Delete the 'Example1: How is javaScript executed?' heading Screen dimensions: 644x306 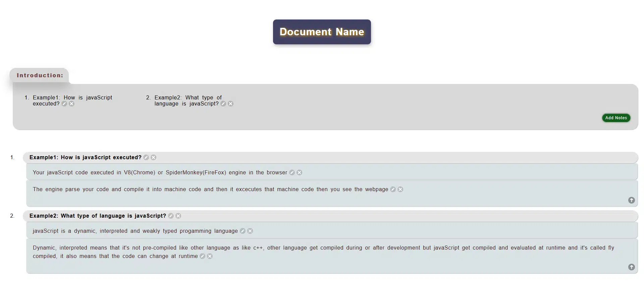point(153,157)
